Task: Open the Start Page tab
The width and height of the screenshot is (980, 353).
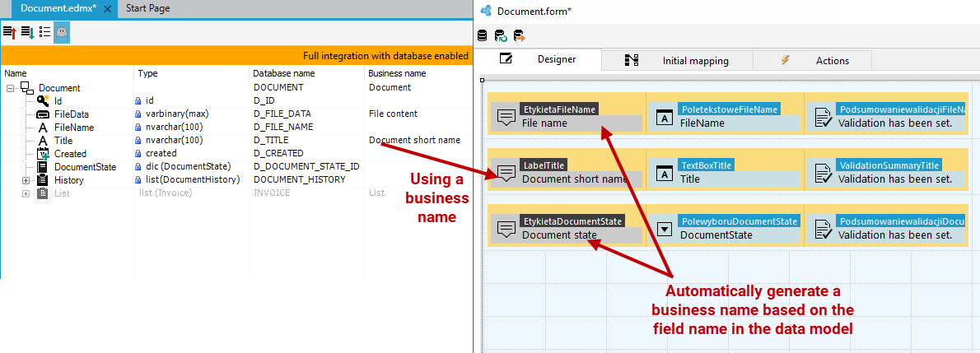Action: [147, 9]
